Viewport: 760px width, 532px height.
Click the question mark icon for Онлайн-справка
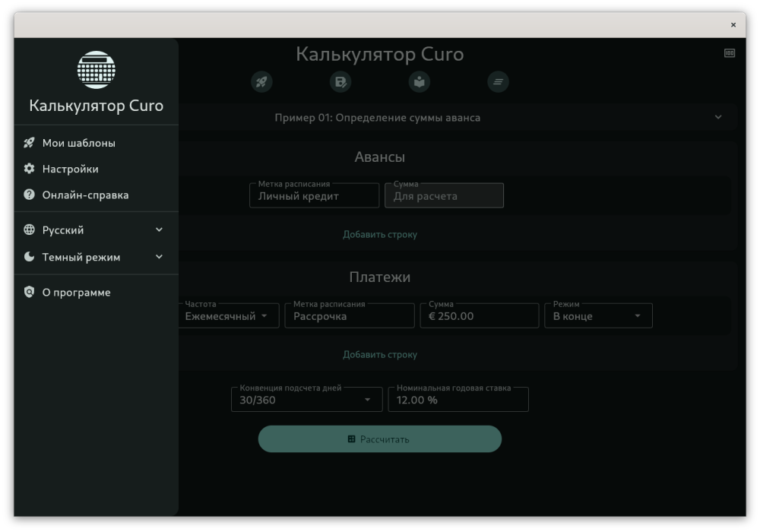point(29,195)
